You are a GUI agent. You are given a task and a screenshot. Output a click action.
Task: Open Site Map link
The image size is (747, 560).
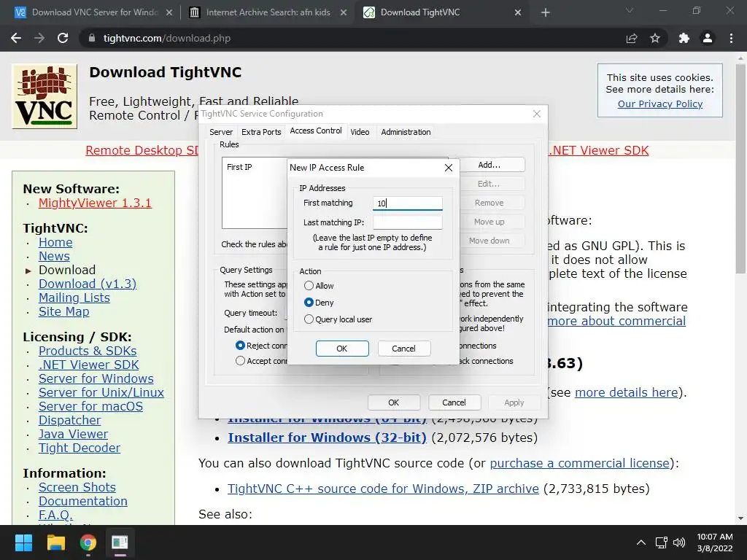(64, 311)
